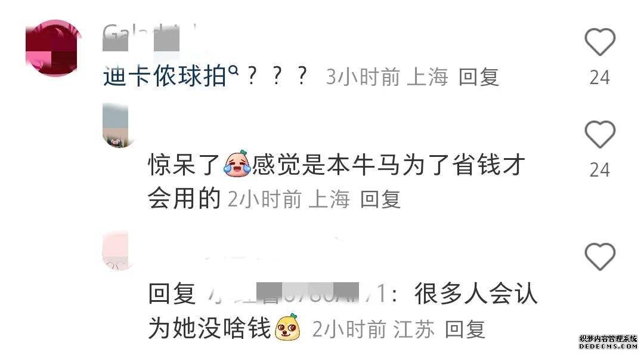Click 回复 beside 2小时前 上海

point(380,199)
